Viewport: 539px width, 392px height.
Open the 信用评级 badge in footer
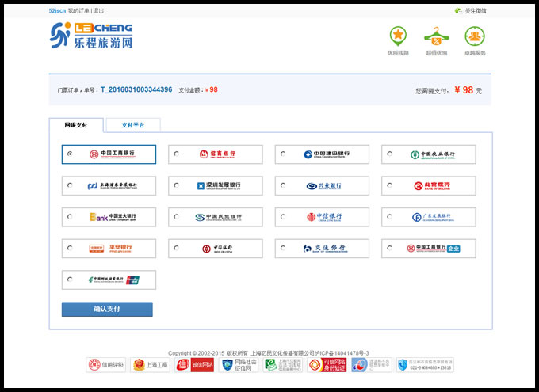point(106,365)
